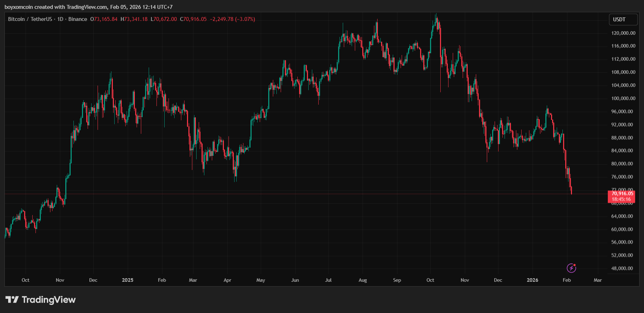Click the TradingView wordmark text
This screenshot has width=644, height=313.
(49, 300)
